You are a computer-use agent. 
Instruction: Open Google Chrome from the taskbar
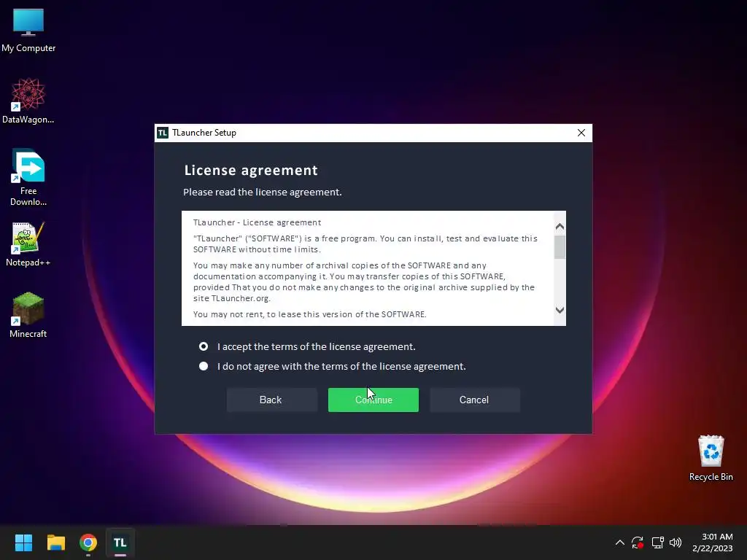(88, 542)
